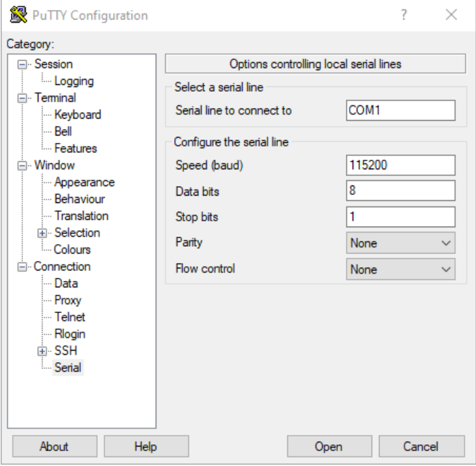Open the Telnet settings category
The height and width of the screenshot is (466, 476).
(70, 317)
